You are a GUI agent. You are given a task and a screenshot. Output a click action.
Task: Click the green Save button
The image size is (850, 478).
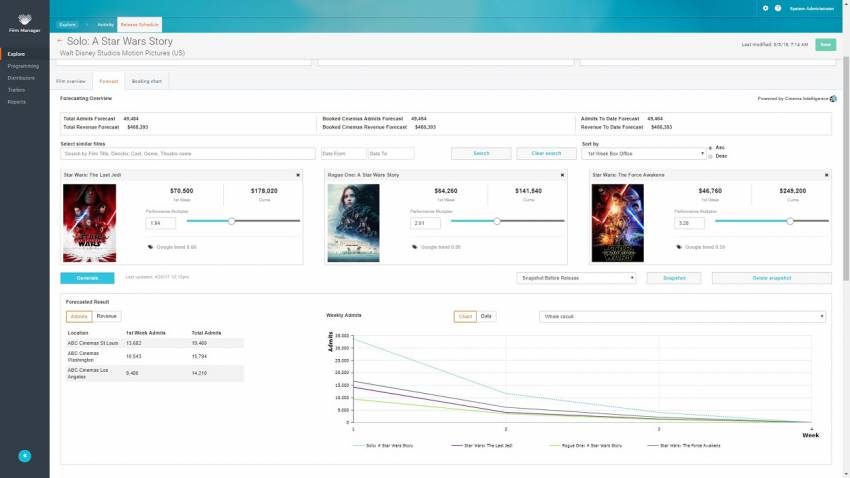(x=825, y=44)
